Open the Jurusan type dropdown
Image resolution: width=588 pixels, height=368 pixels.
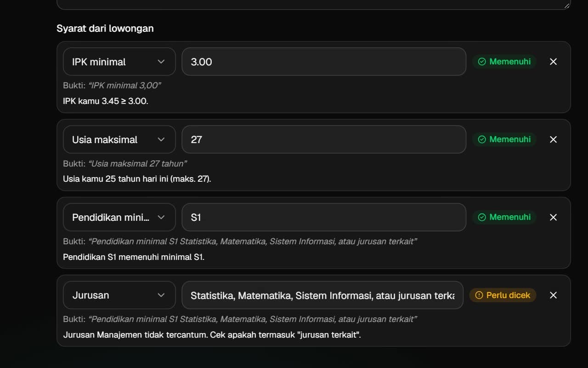point(119,295)
